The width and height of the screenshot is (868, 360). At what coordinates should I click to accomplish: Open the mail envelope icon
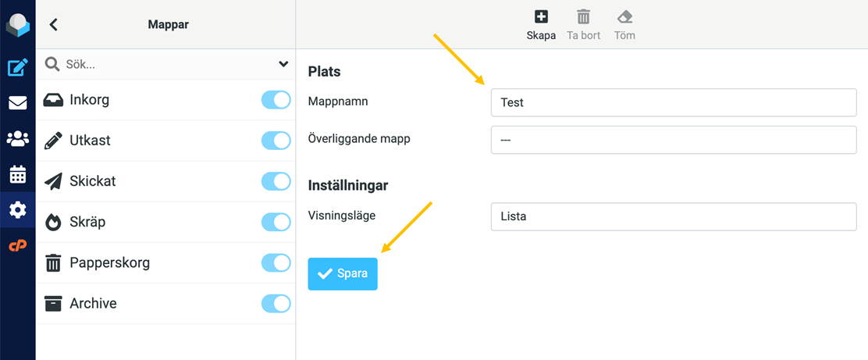[x=18, y=104]
